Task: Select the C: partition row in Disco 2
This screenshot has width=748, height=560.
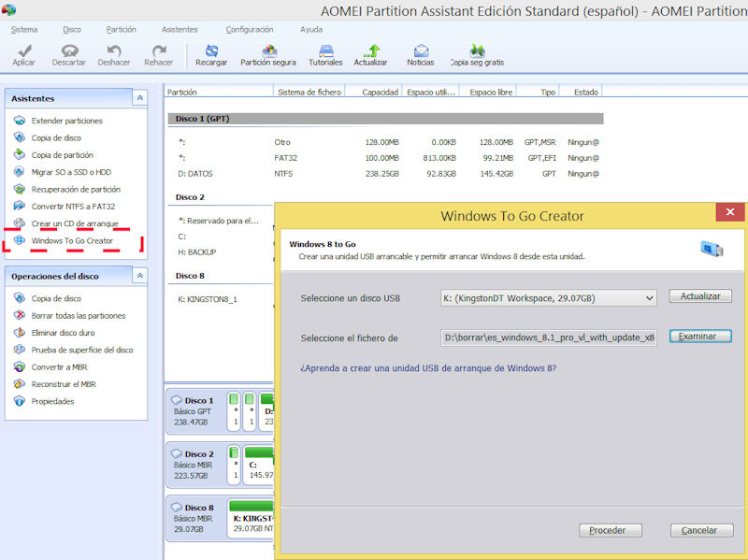Action: click(x=222, y=237)
